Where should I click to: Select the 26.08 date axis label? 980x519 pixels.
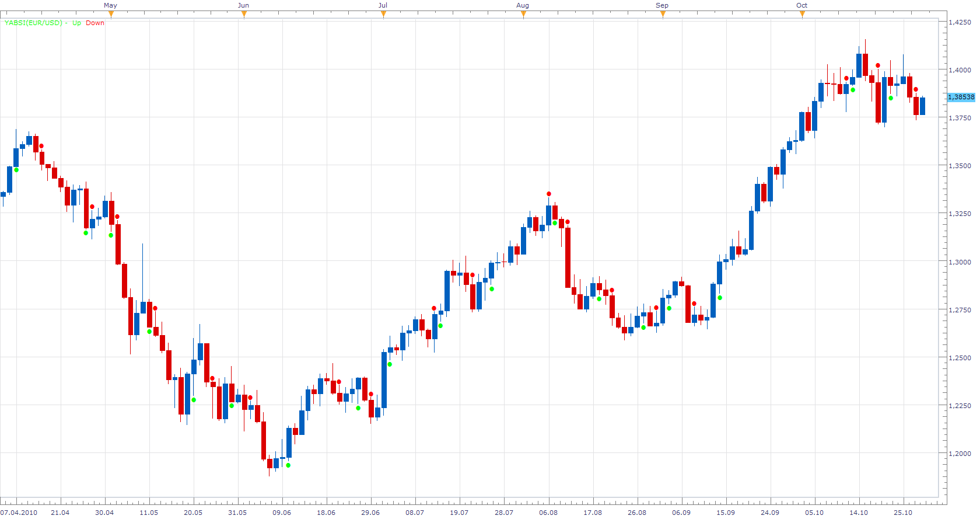(637, 513)
